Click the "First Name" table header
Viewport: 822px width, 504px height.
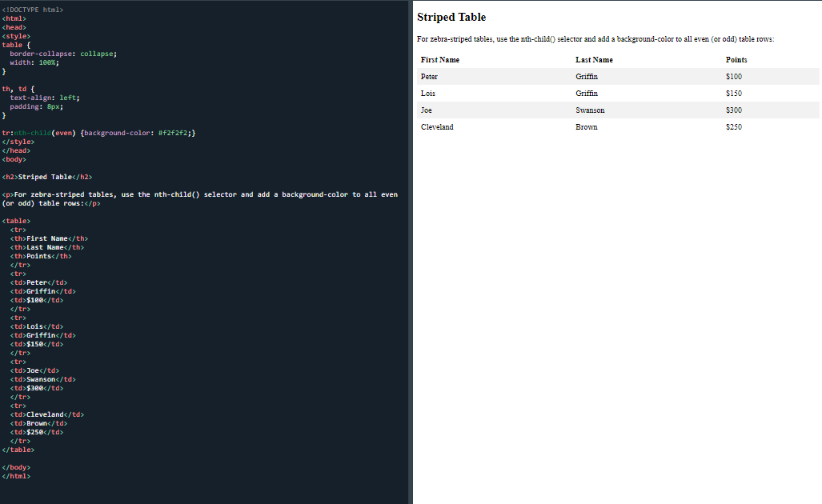pos(440,60)
